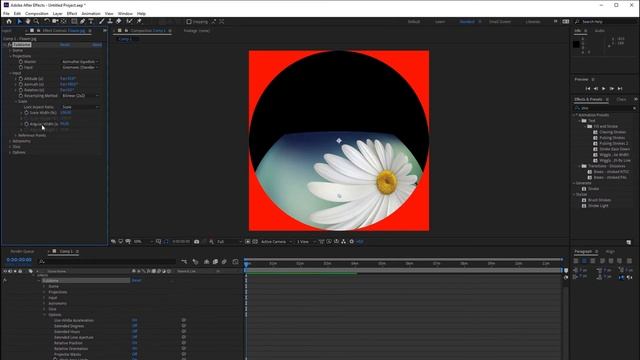Click Go to last frame in Preview
Viewport: 640px width, 360px height.
pos(620,89)
